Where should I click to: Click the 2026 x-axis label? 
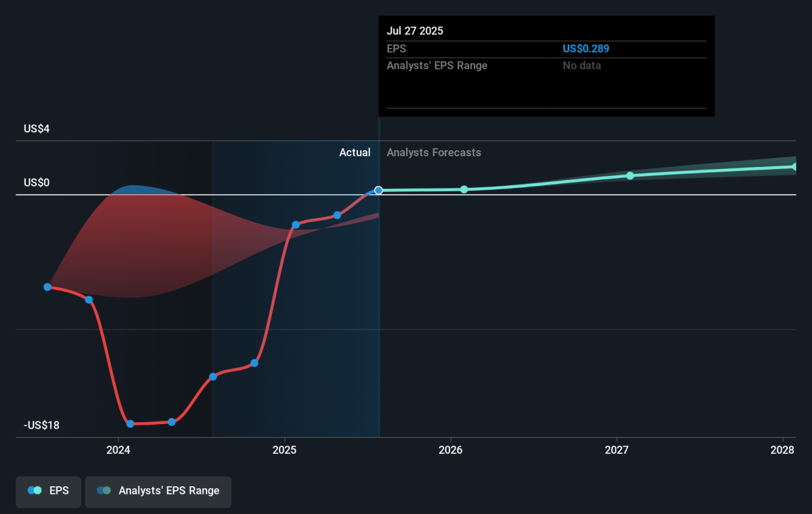pyautogui.click(x=451, y=450)
